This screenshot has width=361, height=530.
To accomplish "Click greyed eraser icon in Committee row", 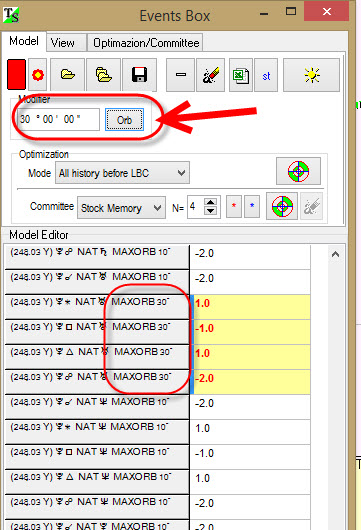I will [x=311, y=206].
